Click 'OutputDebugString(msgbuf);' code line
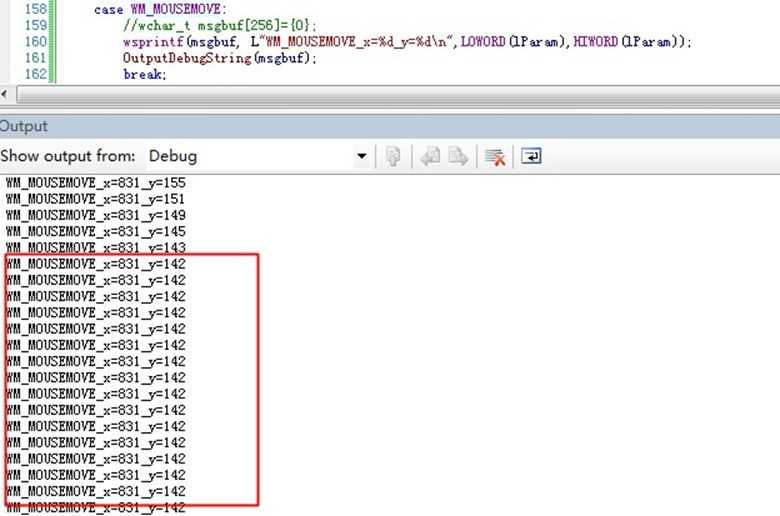This screenshot has height=516, width=780. coord(219,58)
